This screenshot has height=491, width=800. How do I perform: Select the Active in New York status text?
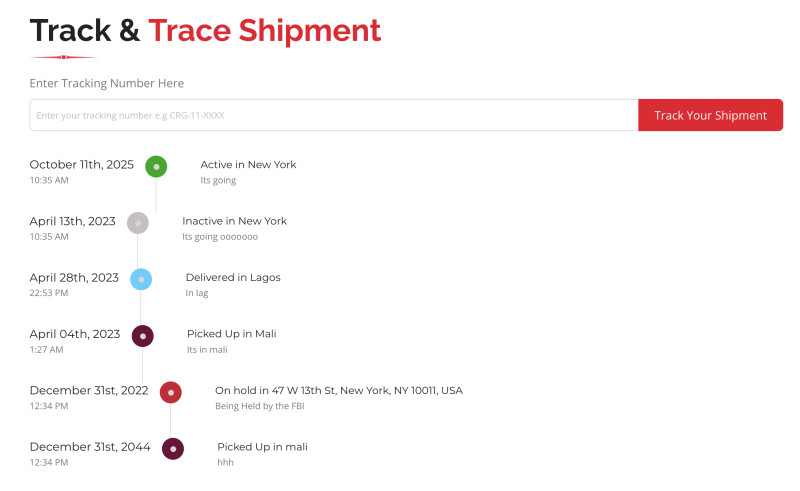click(x=248, y=165)
